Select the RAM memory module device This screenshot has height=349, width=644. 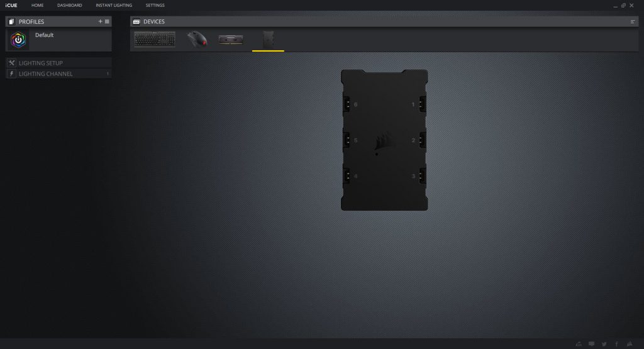click(x=231, y=40)
